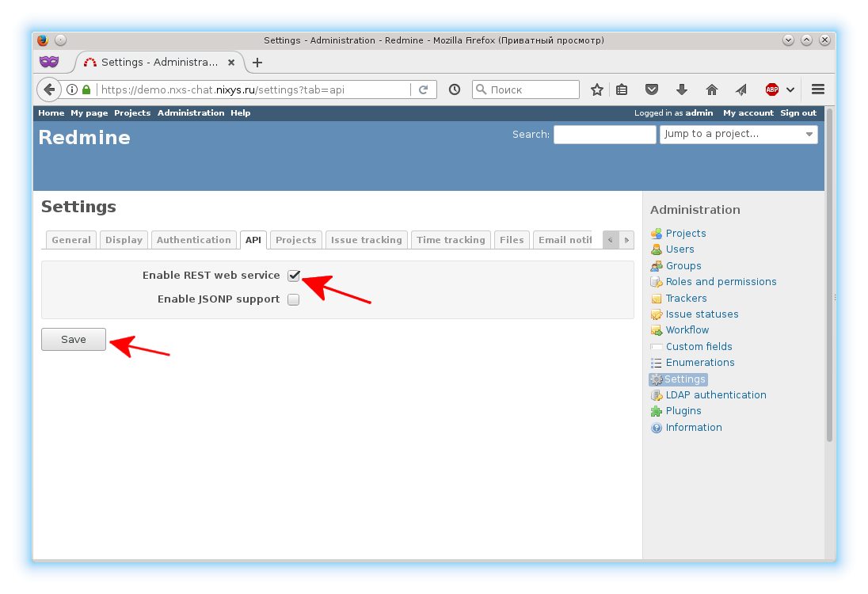Screen dimensions: 868x594
Task: Close the Settings - Administration browser tab
Action: [231, 63]
